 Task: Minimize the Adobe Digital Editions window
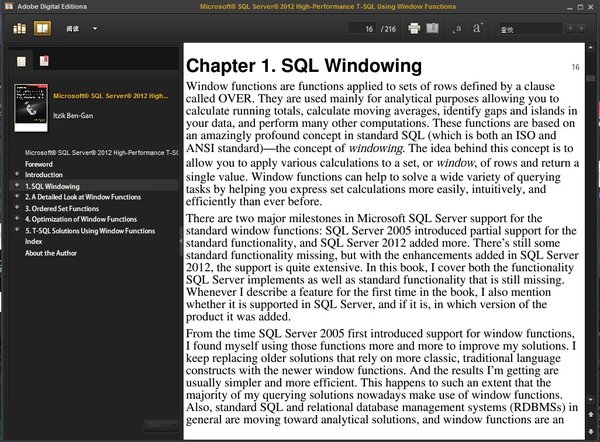(x=570, y=7)
